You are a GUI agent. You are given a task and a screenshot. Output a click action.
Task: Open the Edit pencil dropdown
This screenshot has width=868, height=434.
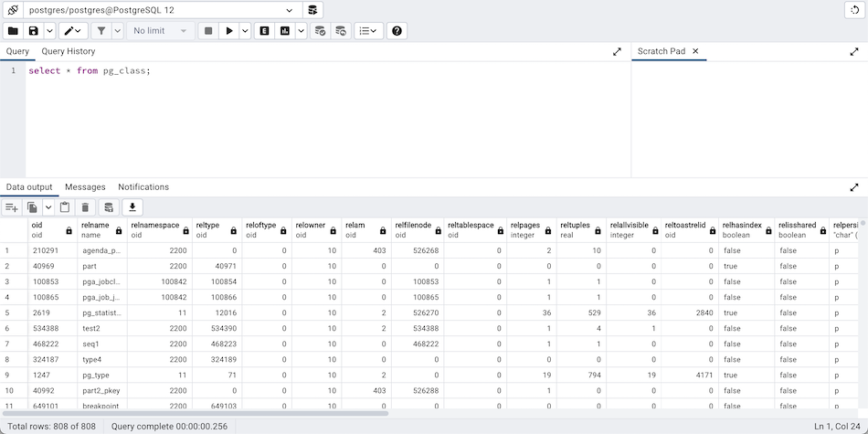pyautogui.click(x=73, y=31)
